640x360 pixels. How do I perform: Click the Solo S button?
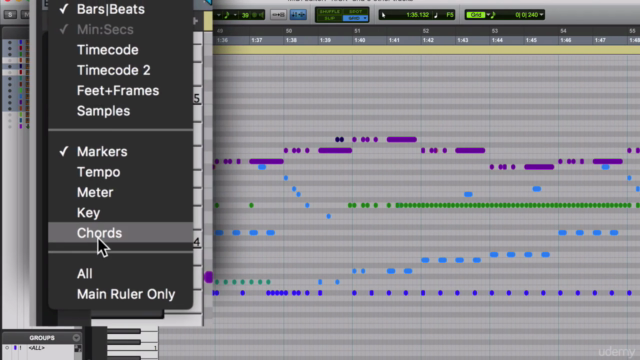[x=10, y=15]
